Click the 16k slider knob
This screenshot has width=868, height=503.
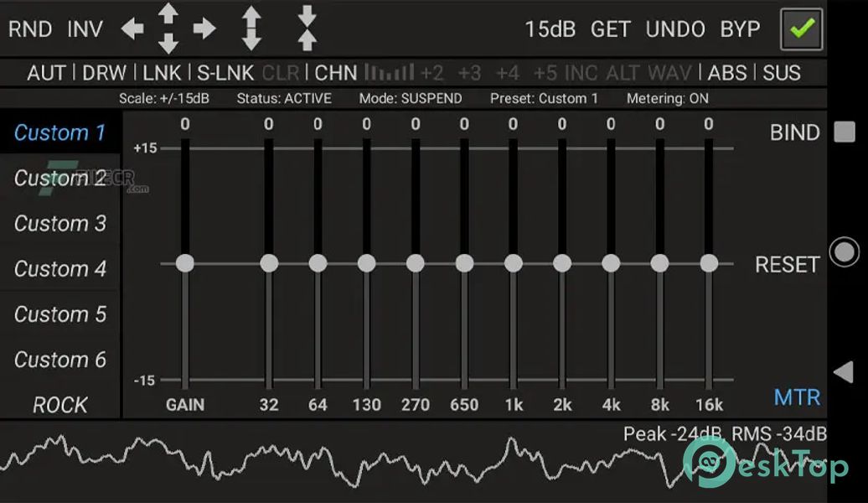point(709,263)
